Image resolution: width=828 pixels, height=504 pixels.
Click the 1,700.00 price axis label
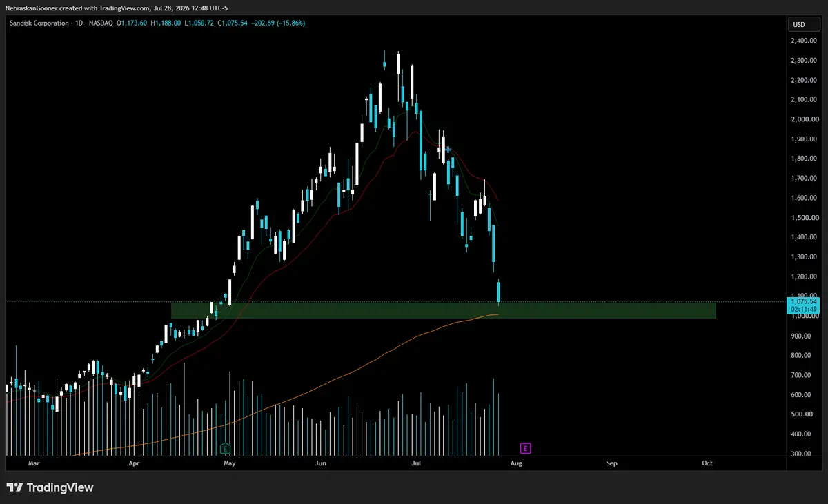point(805,179)
